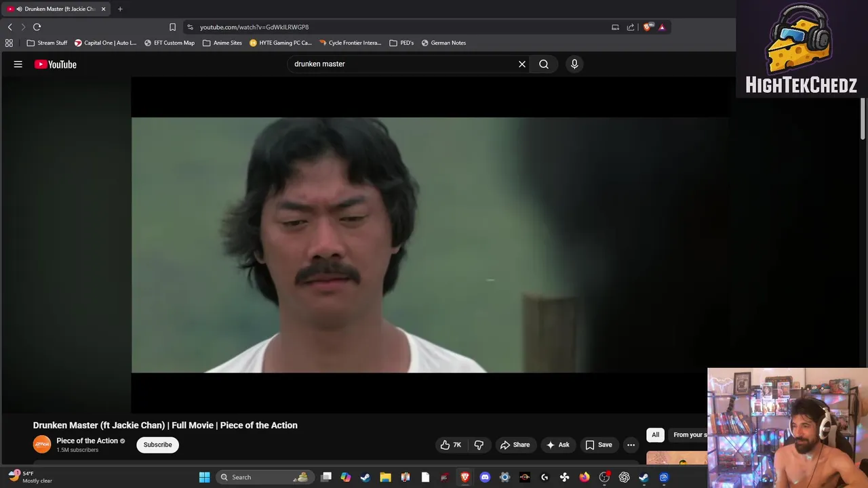Save the video to a playlist
The width and height of the screenshot is (868, 488).
click(x=599, y=445)
